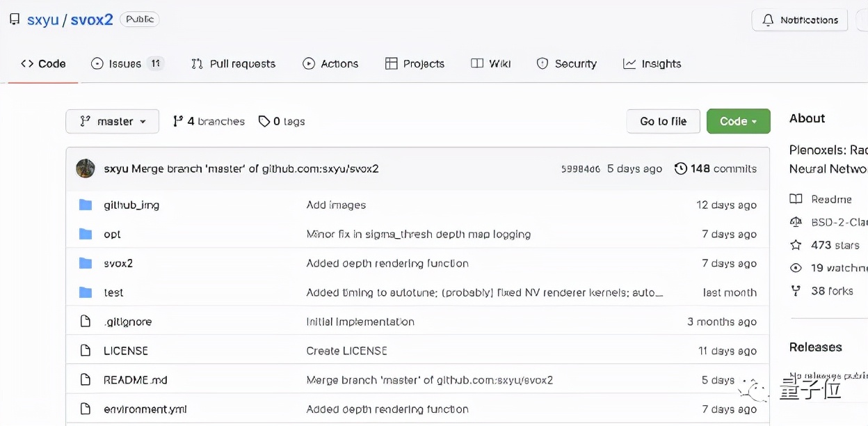Click the 38 forks link
This screenshot has width=868, height=426.
click(832, 291)
